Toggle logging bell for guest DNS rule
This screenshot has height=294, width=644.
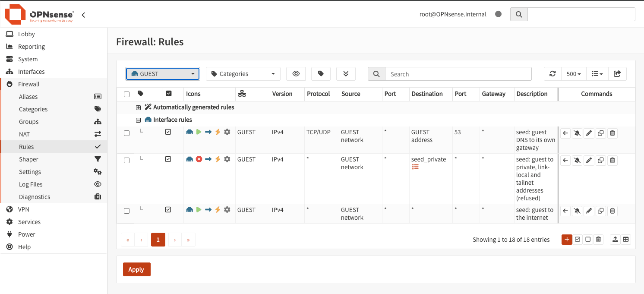point(577,133)
